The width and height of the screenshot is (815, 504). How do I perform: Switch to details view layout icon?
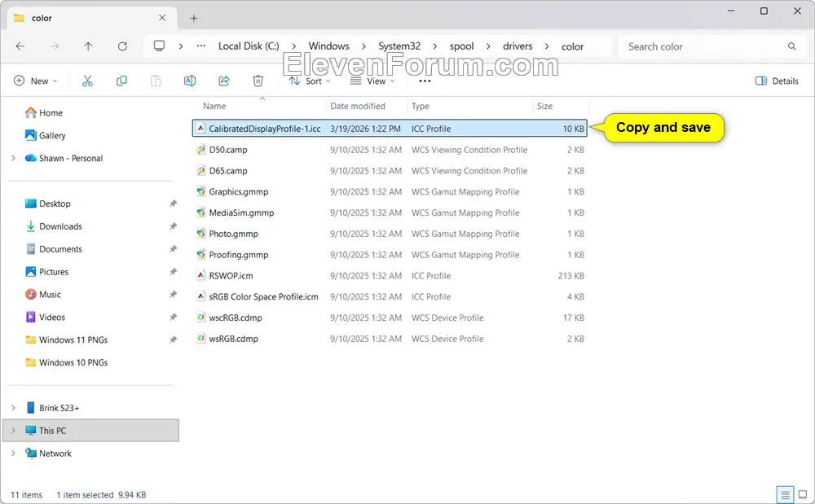pyautogui.click(x=785, y=494)
